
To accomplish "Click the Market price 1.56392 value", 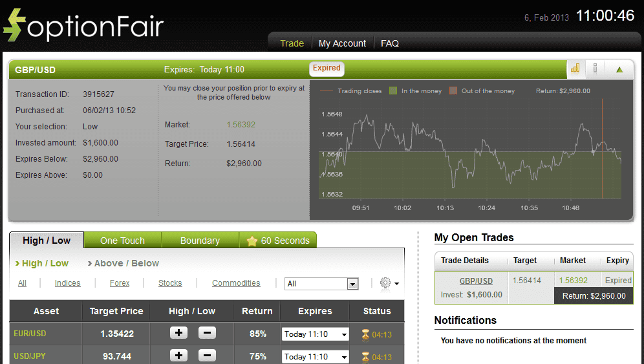I will click(241, 125).
